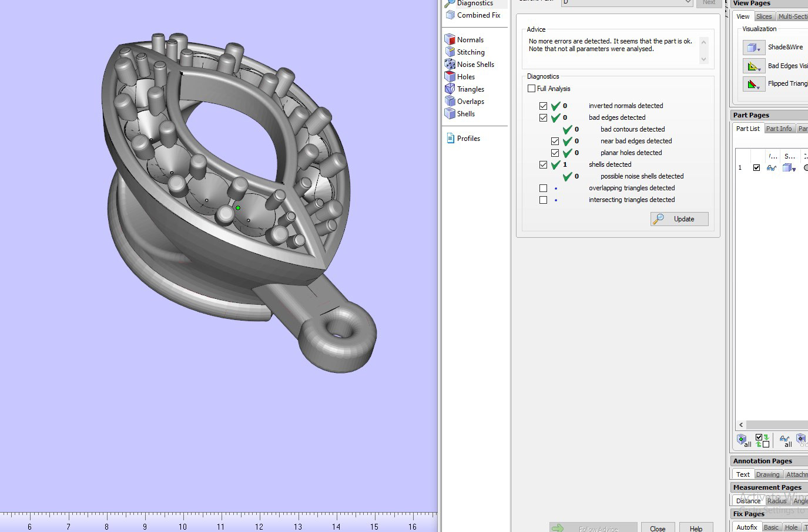This screenshot has width=808, height=532.
Task: Click the Help button
Action: click(696, 528)
